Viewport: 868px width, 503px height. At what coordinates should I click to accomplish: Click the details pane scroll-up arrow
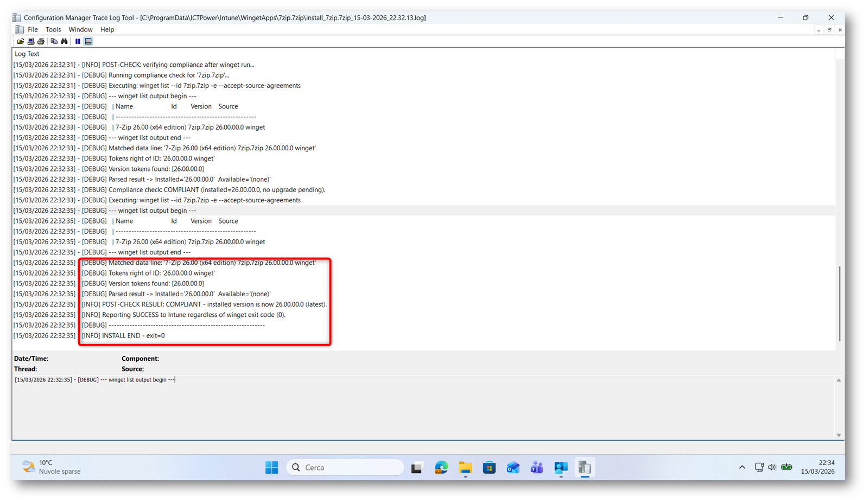tap(839, 380)
